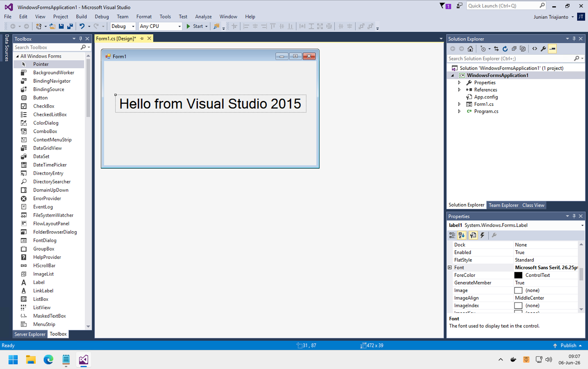Click the Collapse All icon in Solution Explorer
The width and height of the screenshot is (588, 369).
(514, 49)
